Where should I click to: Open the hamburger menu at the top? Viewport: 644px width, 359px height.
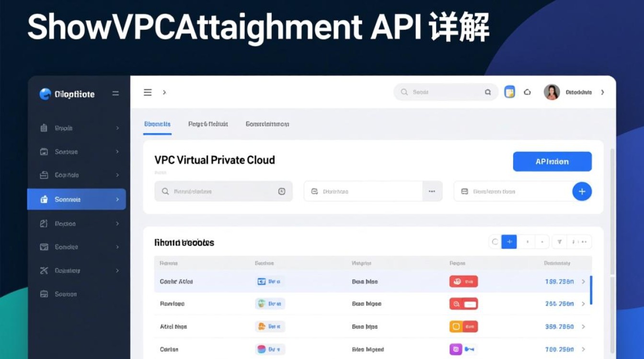click(x=147, y=92)
